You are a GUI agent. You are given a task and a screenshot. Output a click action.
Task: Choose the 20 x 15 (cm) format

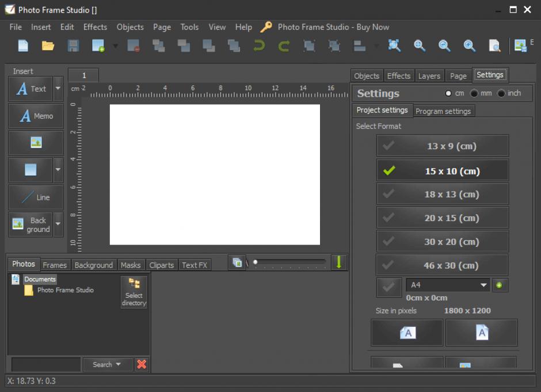click(x=443, y=218)
